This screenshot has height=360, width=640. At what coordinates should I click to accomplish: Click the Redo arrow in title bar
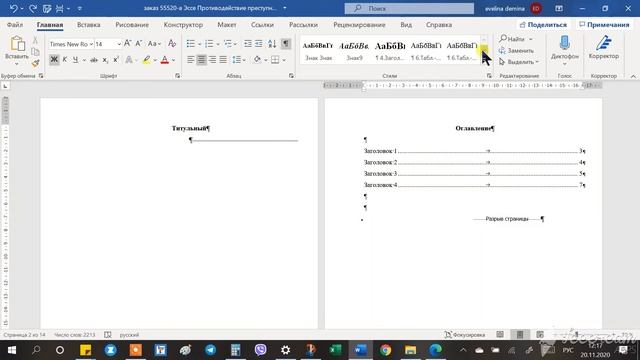[33, 8]
